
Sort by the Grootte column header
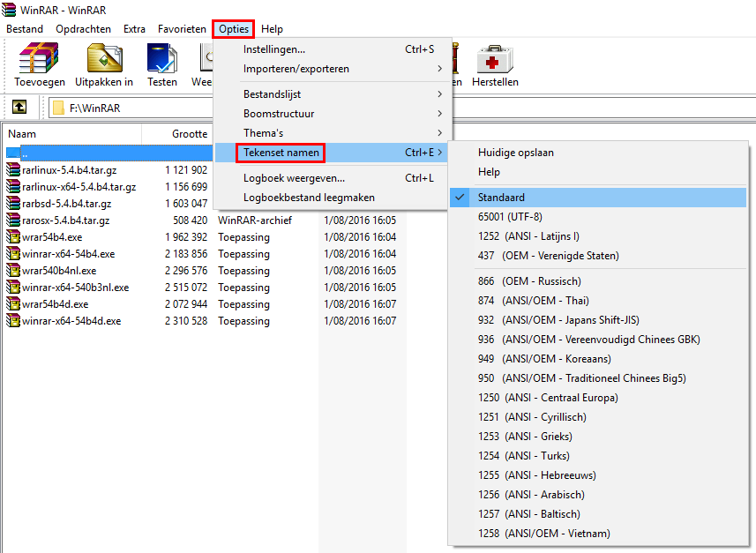click(177, 134)
